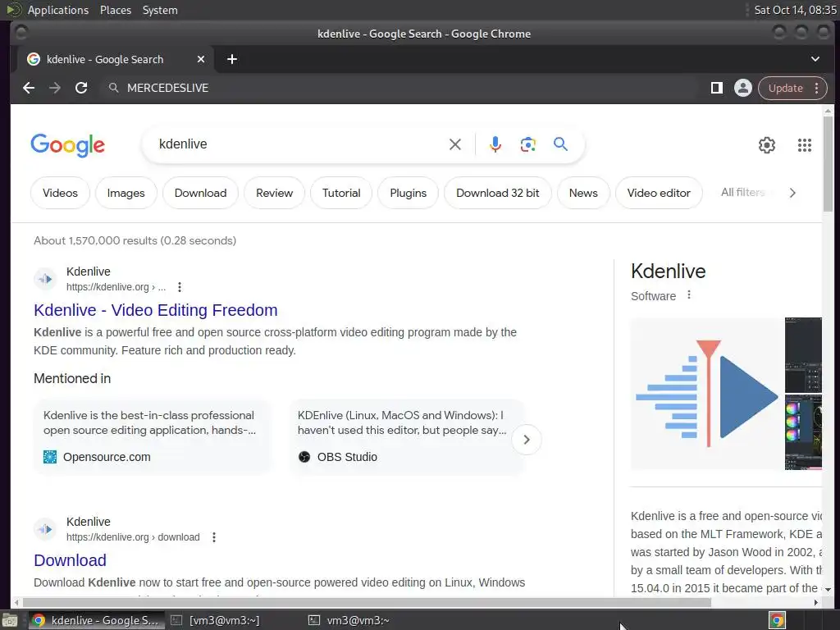
Task: Click the Chrome tray icon in taskbar
Action: pos(777,620)
